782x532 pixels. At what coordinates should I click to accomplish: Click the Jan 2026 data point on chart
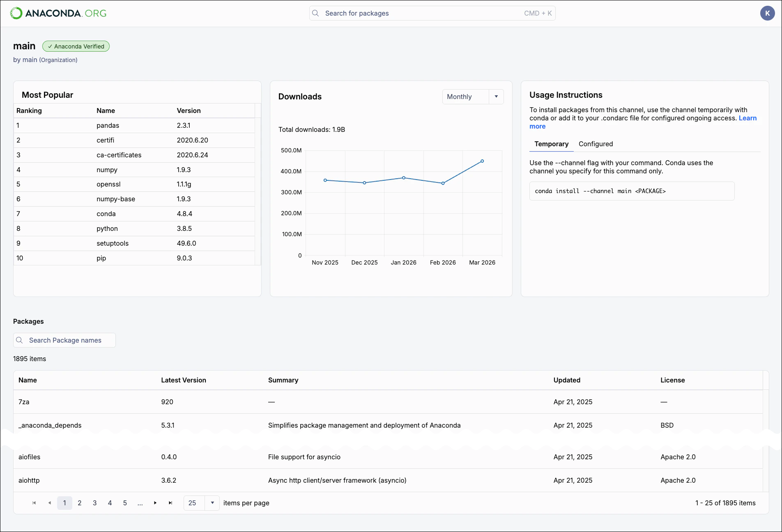tap(404, 178)
